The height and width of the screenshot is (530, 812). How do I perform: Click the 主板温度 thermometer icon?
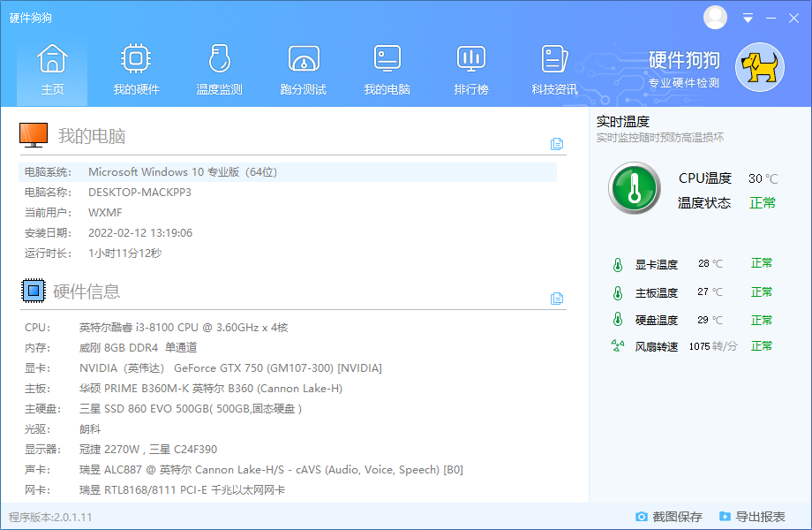(618, 293)
